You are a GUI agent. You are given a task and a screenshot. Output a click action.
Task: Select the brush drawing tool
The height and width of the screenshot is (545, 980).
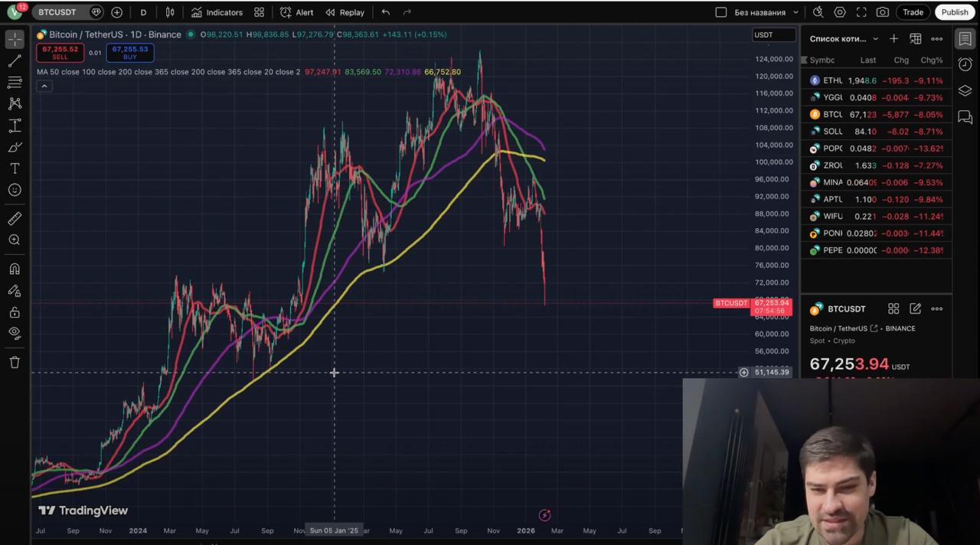click(15, 147)
